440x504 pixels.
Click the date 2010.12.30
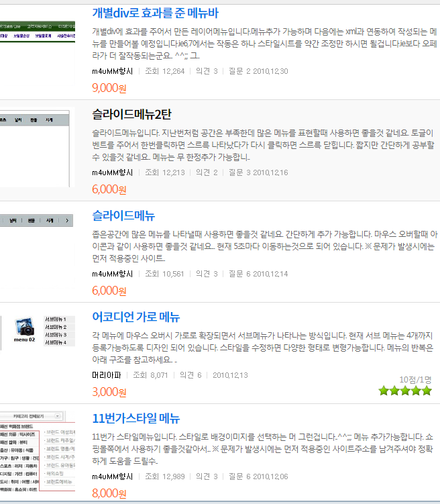270,71
